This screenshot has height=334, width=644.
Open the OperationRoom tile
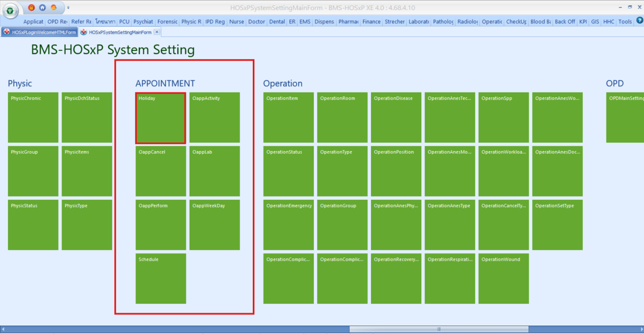click(x=342, y=118)
